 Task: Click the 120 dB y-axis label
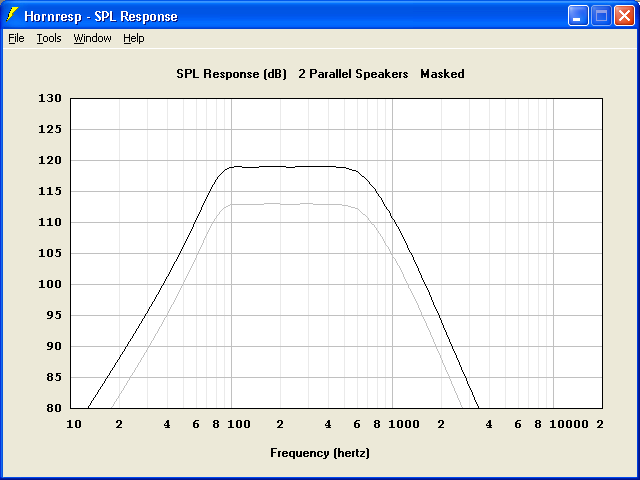[x=50, y=160]
